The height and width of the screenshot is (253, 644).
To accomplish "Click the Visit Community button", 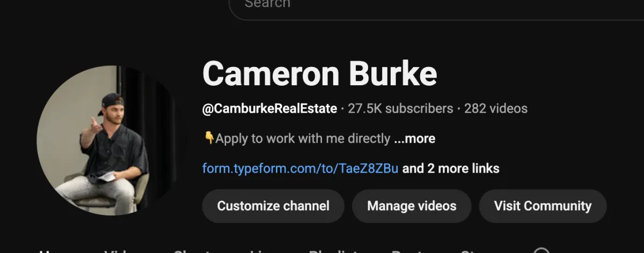I will point(543,206).
